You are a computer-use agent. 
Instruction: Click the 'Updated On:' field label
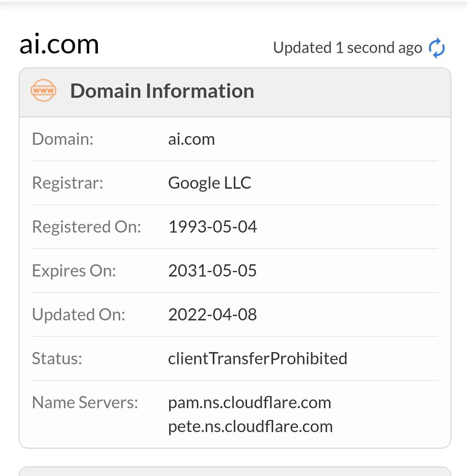[x=78, y=315]
